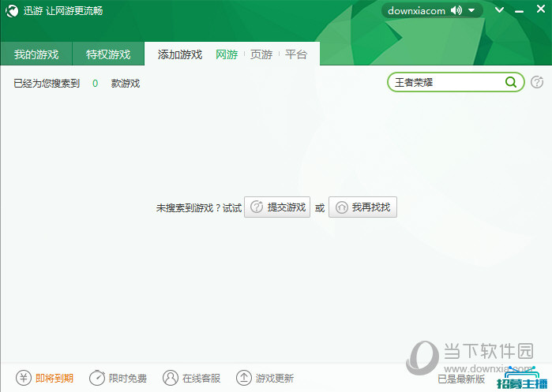Expand the downxiacom account dropdown arrow
Viewport: 552px width, 392px height.
471,11
